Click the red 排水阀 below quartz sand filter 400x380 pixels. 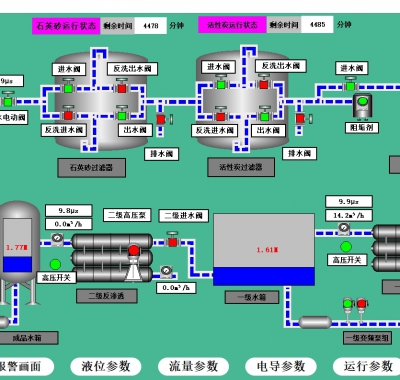(164, 119)
